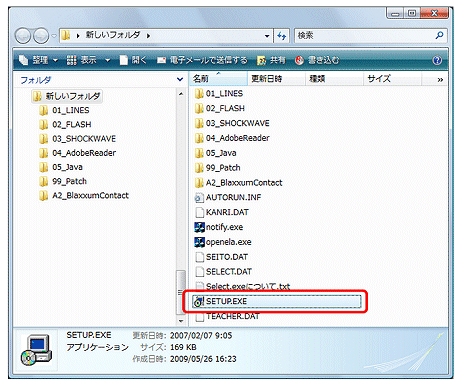Sort by the サイズ column header
The height and width of the screenshot is (385, 460).
392,79
